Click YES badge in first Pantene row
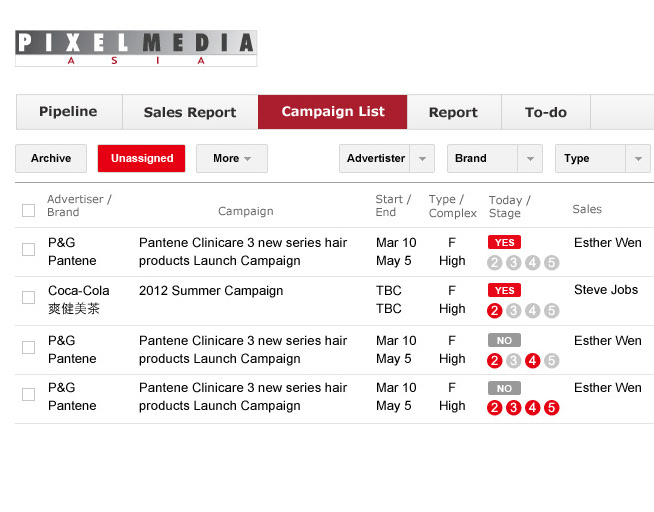This screenshot has width=654, height=512. click(504, 242)
